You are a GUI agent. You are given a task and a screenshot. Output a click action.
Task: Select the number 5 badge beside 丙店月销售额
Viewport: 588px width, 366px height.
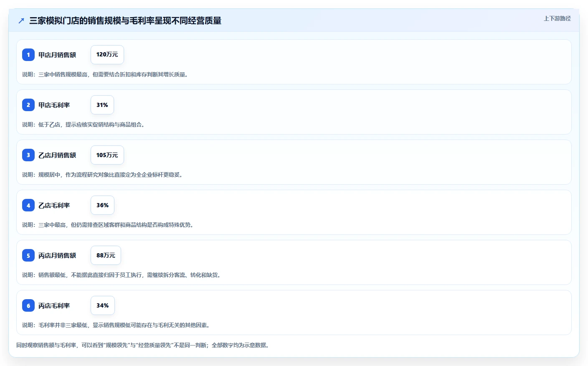(x=28, y=255)
